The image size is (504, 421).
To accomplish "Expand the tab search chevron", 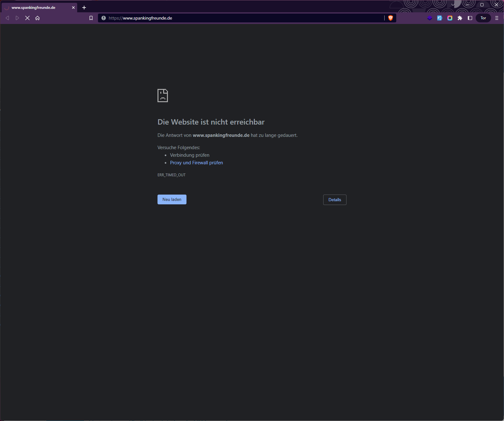I will 453,5.
